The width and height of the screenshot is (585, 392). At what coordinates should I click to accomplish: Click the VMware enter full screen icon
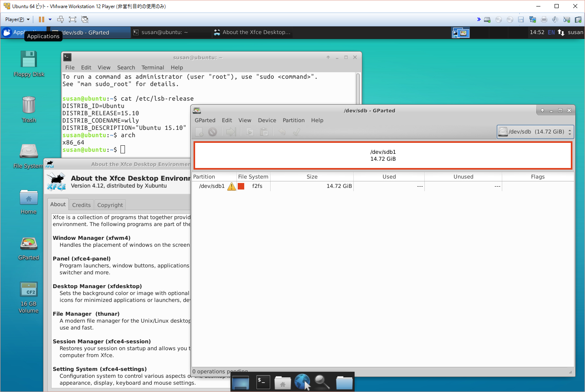pyautogui.click(x=73, y=19)
